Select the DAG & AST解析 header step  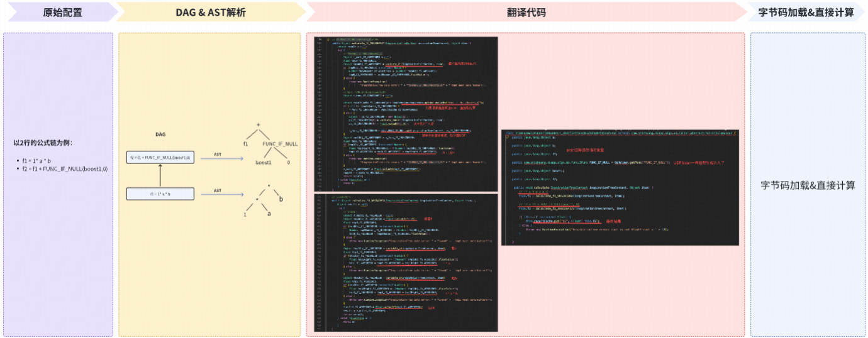point(209,12)
